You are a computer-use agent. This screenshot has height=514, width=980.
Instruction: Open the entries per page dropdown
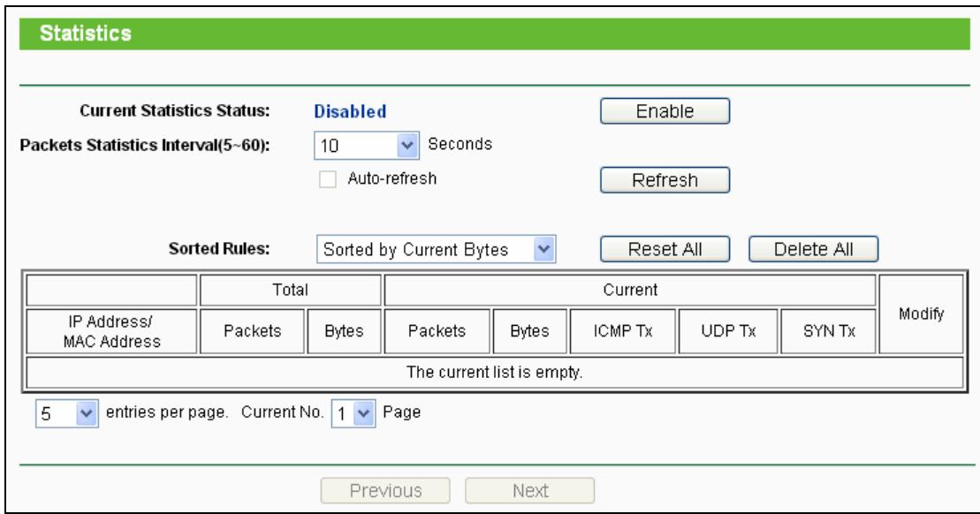point(67,413)
